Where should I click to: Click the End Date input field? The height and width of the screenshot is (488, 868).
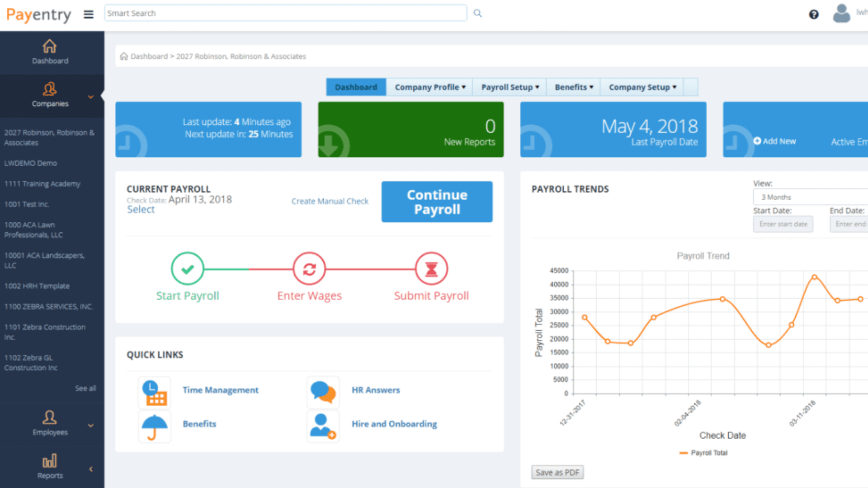coord(849,224)
